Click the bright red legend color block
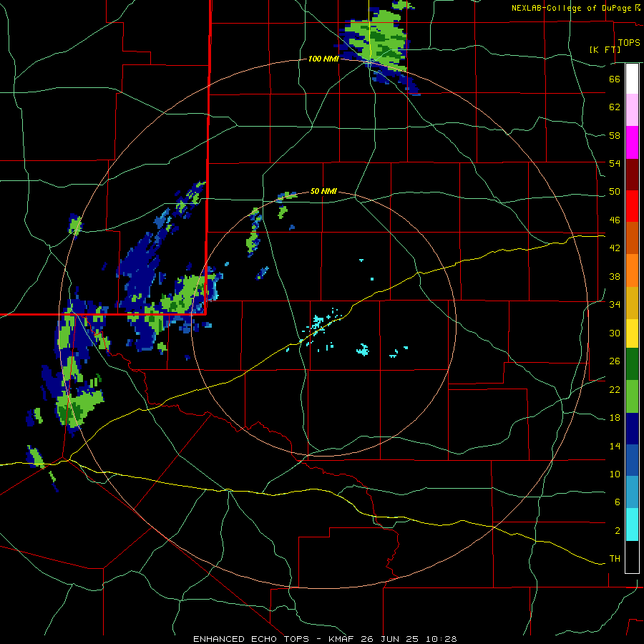This screenshot has width=644, height=644. pyautogui.click(x=632, y=206)
